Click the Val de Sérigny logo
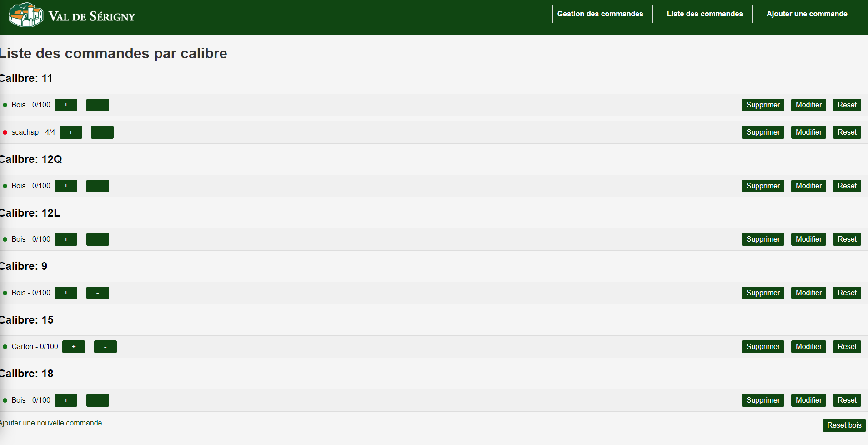The image size is (868, 445). pos(72,15)
